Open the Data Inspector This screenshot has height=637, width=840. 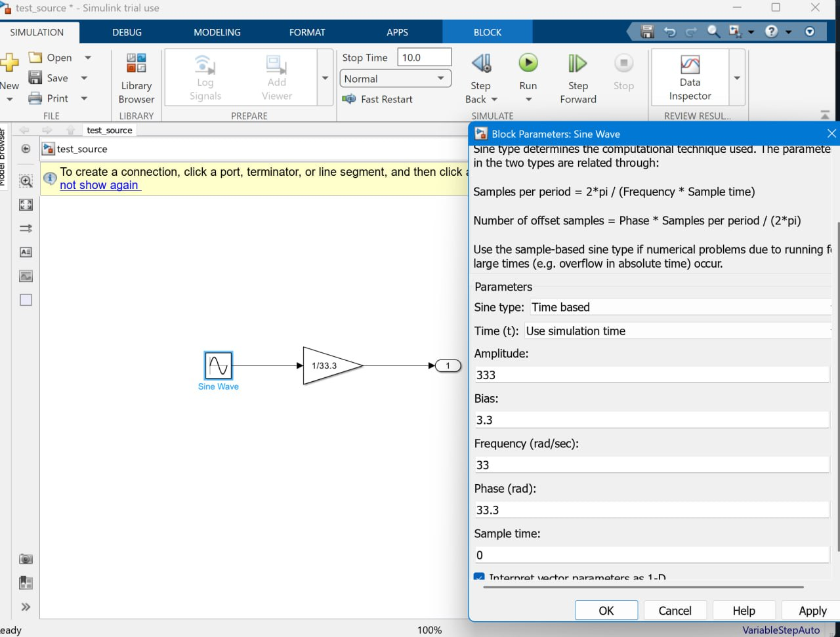690,77
